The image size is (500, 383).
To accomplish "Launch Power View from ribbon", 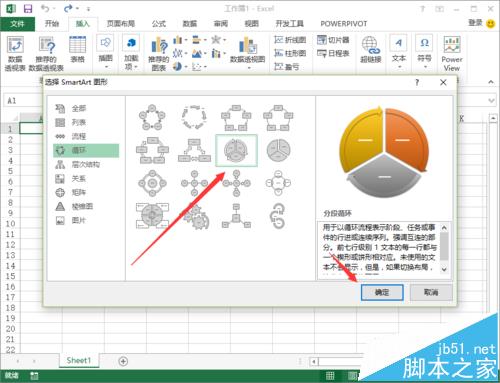I will click(x=452, y=54).
